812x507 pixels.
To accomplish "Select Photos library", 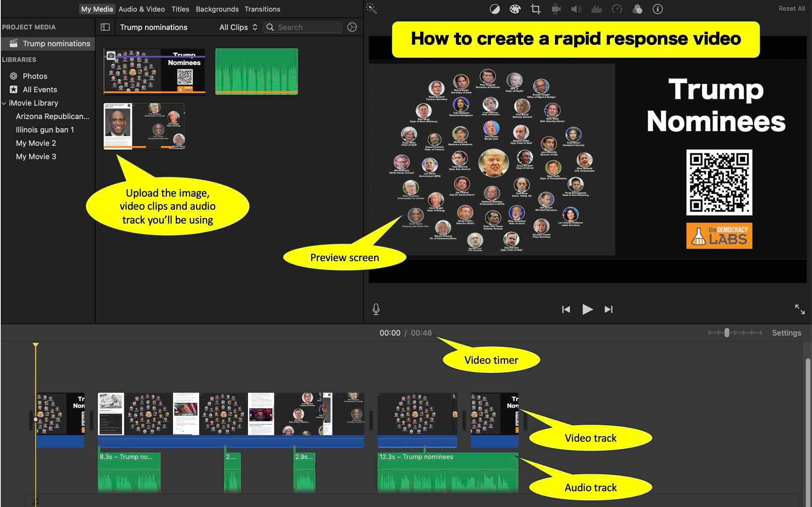I will click(x=35, y=76).
